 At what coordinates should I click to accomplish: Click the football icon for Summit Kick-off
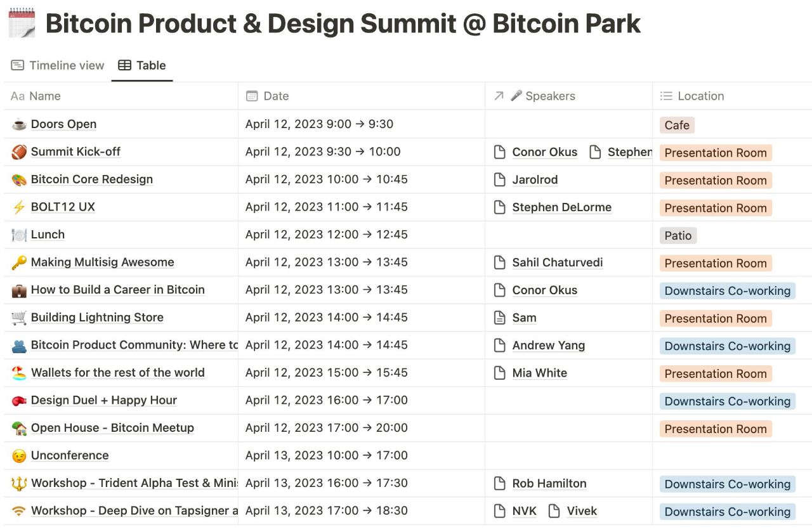pos(19,152)
